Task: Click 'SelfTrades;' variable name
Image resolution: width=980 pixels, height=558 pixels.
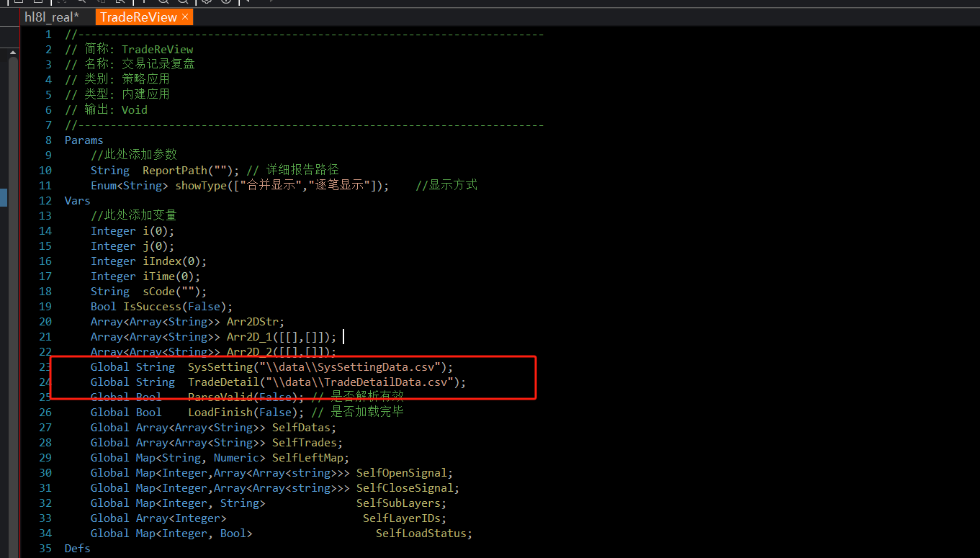Action: pos(307,443)
